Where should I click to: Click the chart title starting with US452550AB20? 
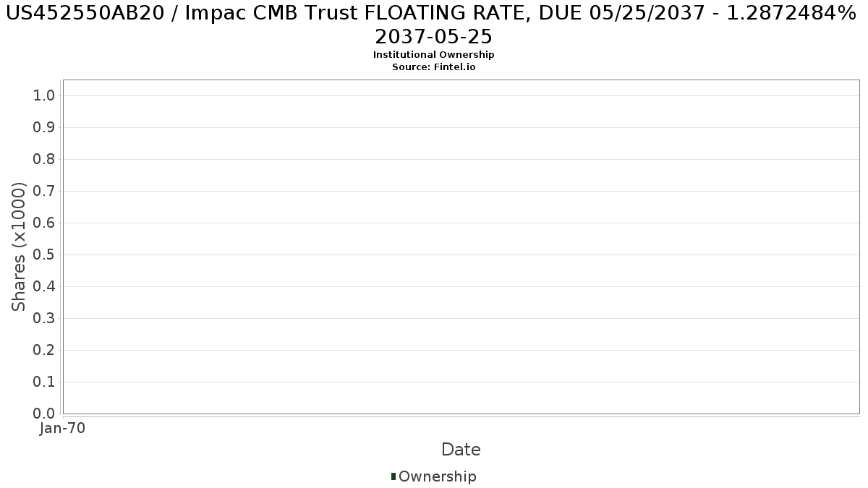coord(433,15)
